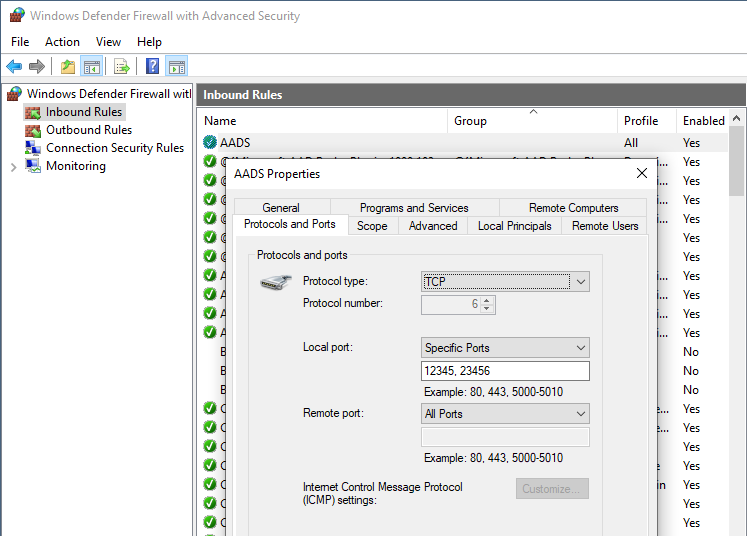Open the Protocol type dropdown showing TCP
The image size is (747, 536).
click(x=505, y=282)
